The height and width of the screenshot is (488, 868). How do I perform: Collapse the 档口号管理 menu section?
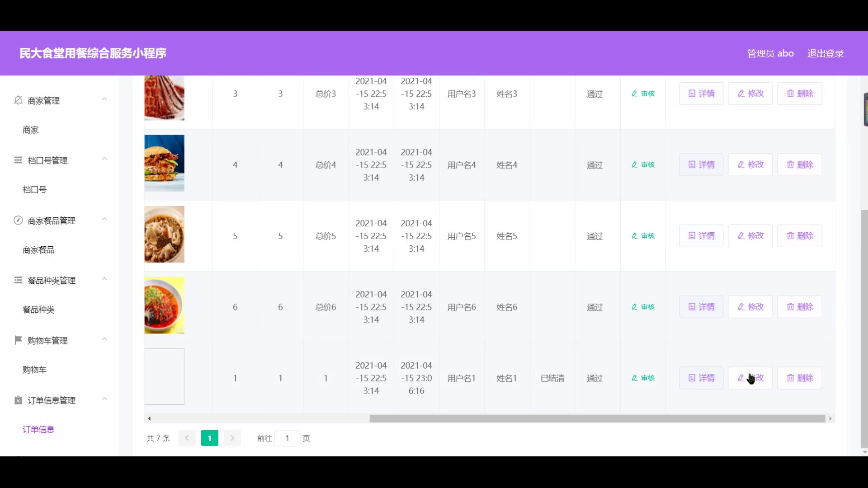(104, 159)
